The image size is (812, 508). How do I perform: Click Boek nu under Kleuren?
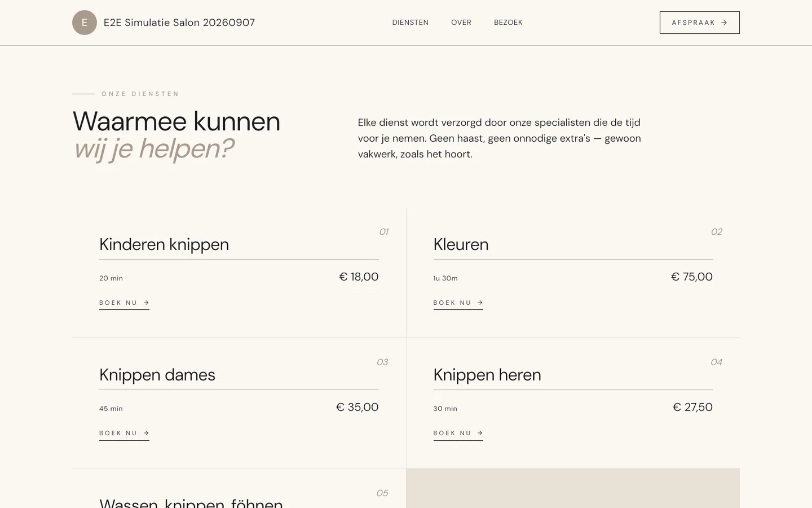[x=458, y=303]
